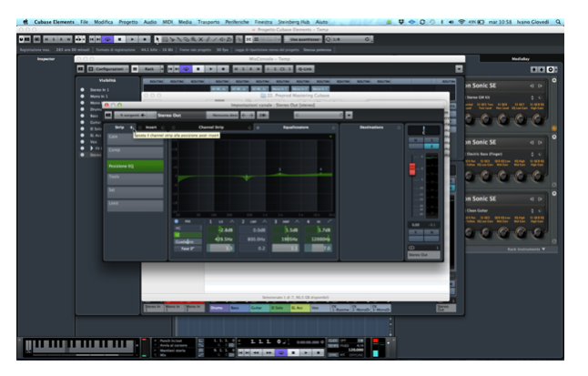Click Stop in the MixConsole toolbar
Image resolution: width=588 pixels, height=376 pixels.
pos(198,69)
